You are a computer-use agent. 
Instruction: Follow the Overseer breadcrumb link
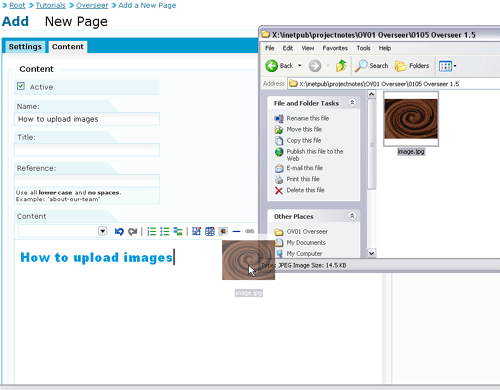click(92, 5)
